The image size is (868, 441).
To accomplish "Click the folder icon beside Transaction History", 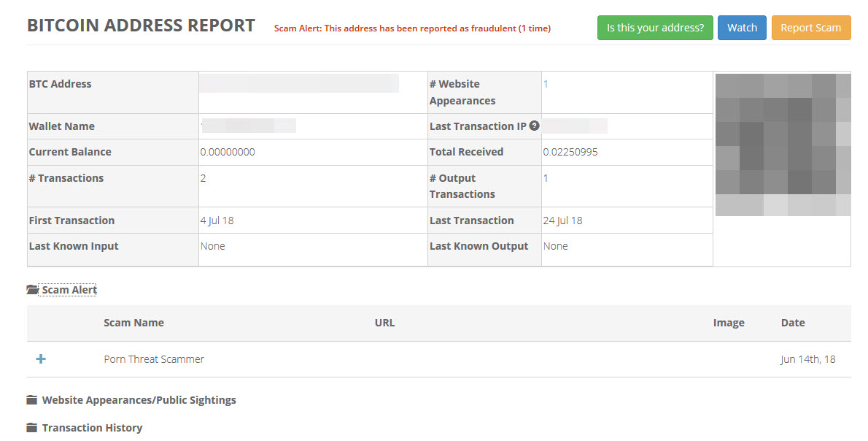I will coord(31,428).
